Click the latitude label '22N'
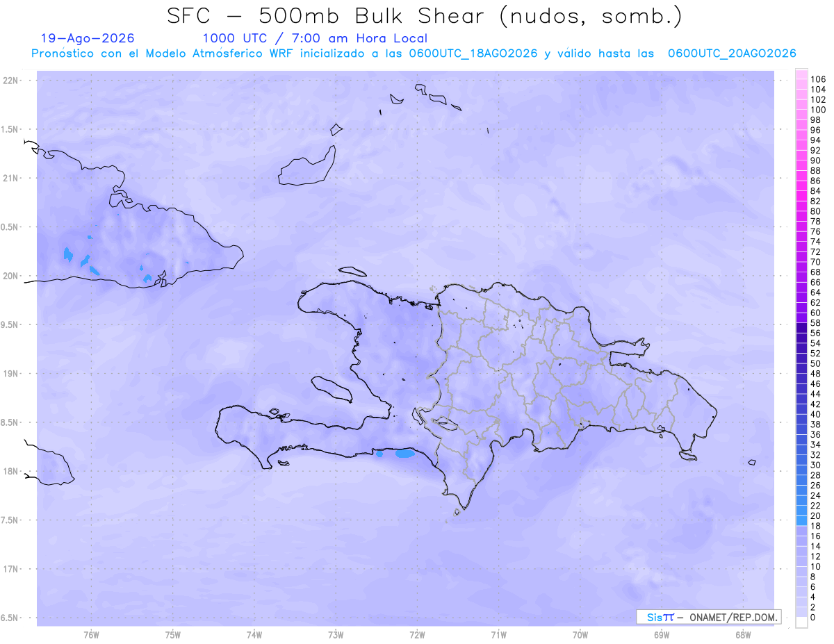This screenshot has width=834, height=644. coord(11,81)
